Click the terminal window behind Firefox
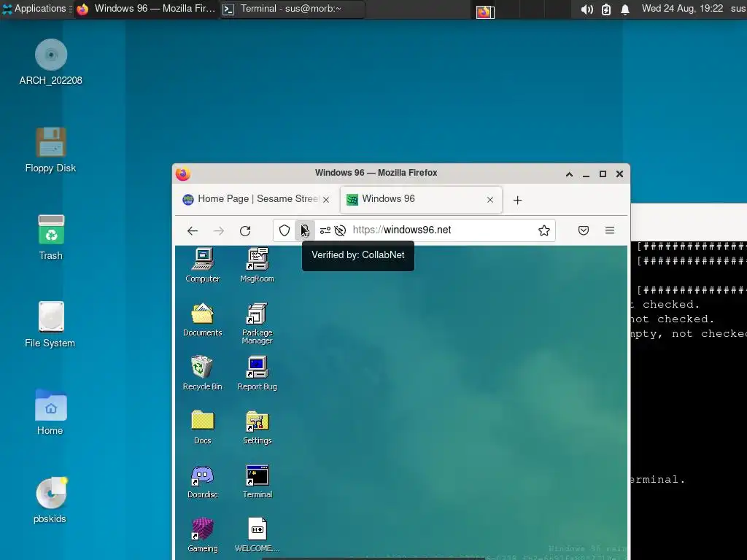 coord(689,381)
